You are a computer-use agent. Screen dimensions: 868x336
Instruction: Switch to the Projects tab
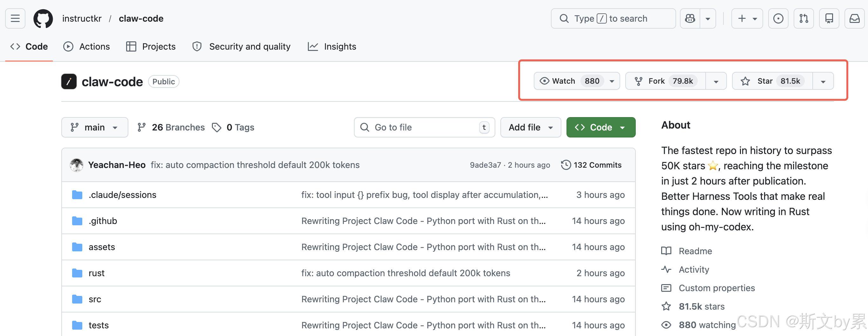pos(151,46)
